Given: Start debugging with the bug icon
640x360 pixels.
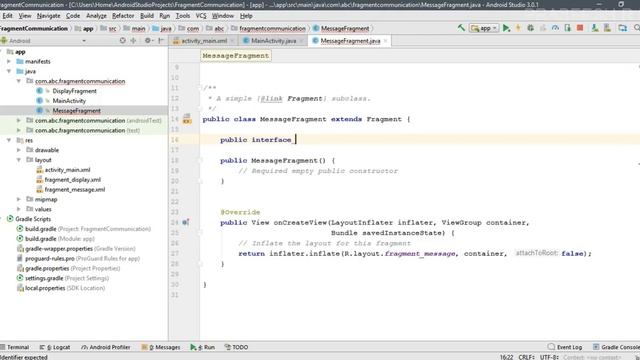Looking at the screenshot, I should [x=531, y=28].
